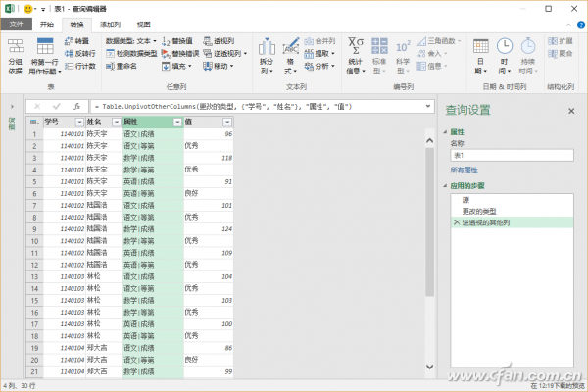This screenshot has height=392, width=588.
Task: Close the 查询设置 pane
Action: 570,112
